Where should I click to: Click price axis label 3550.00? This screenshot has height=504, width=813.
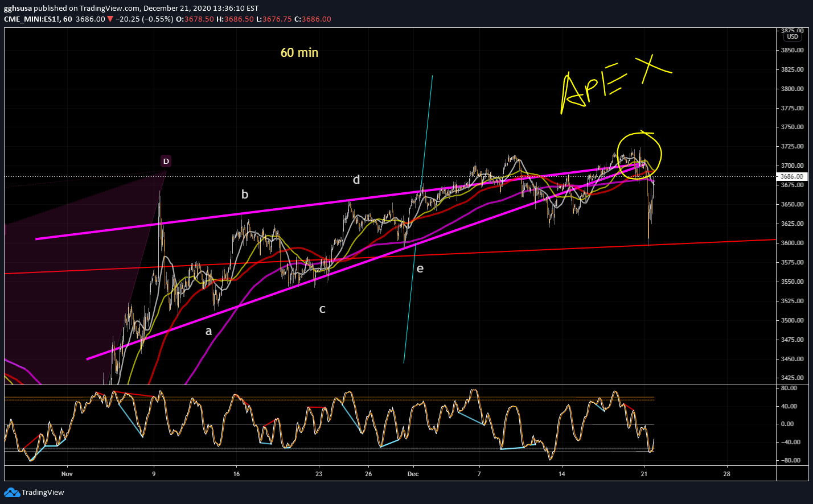coord(793,282)
